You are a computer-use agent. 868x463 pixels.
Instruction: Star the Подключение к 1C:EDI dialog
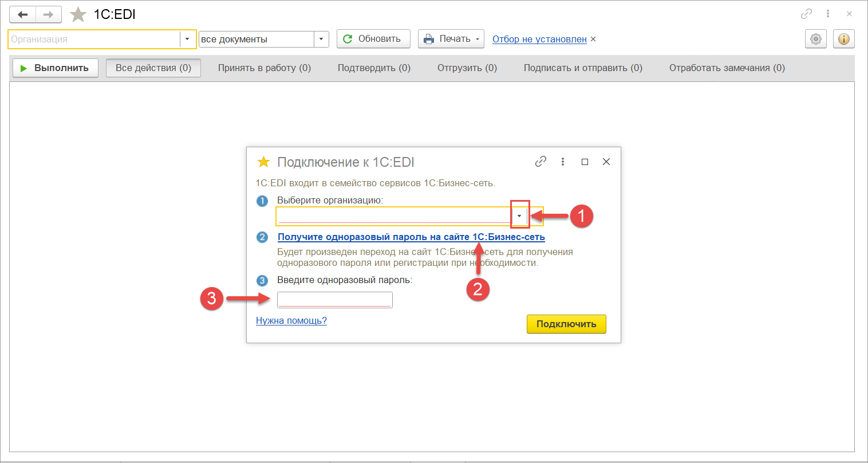tap(263, 162)
